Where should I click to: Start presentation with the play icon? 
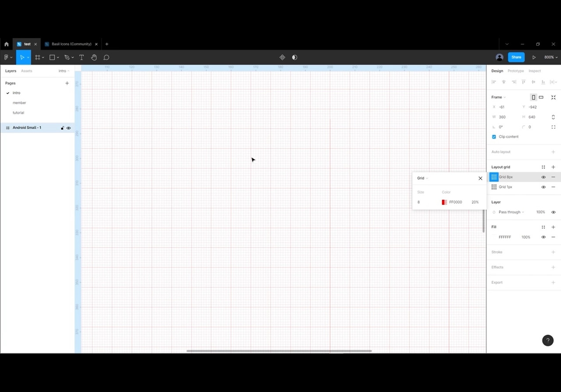[x=534, y=57]
